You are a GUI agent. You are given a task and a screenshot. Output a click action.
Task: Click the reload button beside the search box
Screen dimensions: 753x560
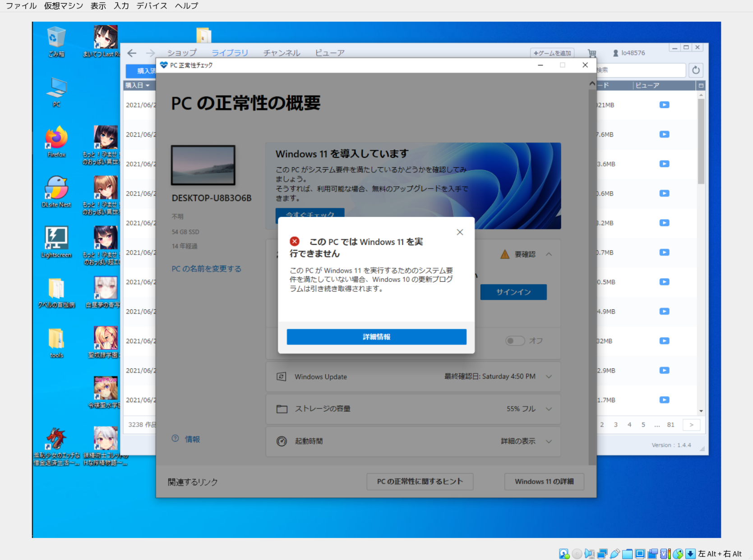click(696, 70)
